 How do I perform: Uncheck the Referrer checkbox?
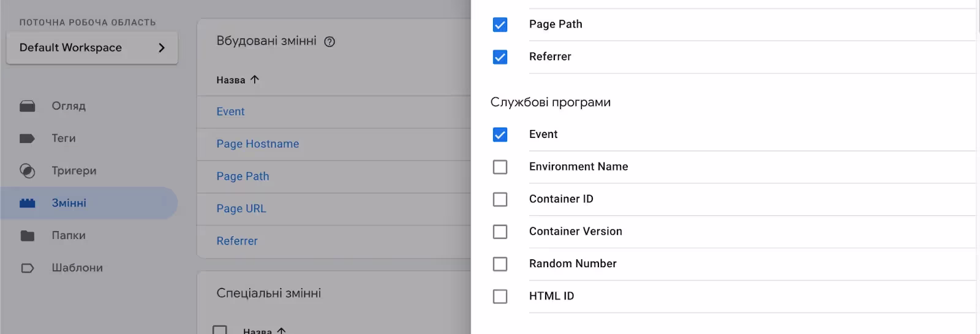click(500, 57)
